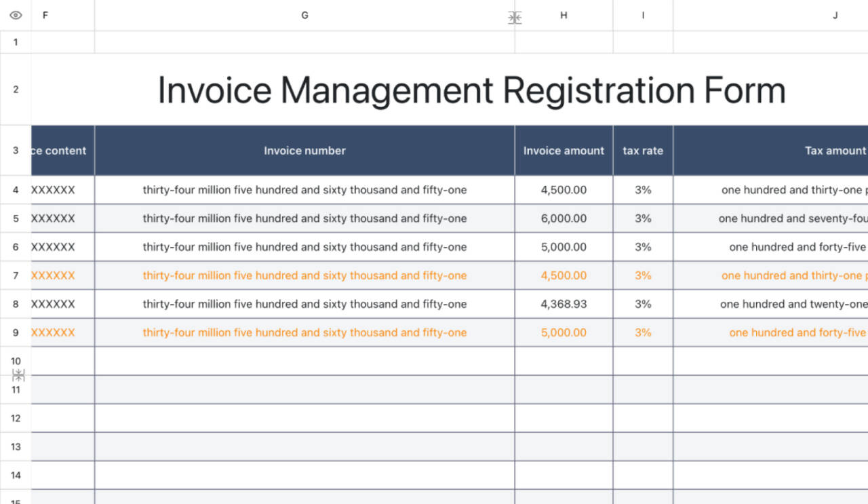Select row 7 header
This screenshot has width=868, height=504.
16,275
